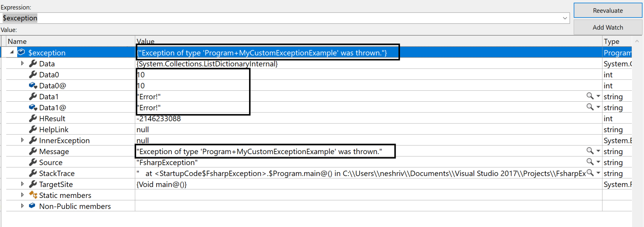Open visualizer dropdown arrow for Data1@

point(598,107)
